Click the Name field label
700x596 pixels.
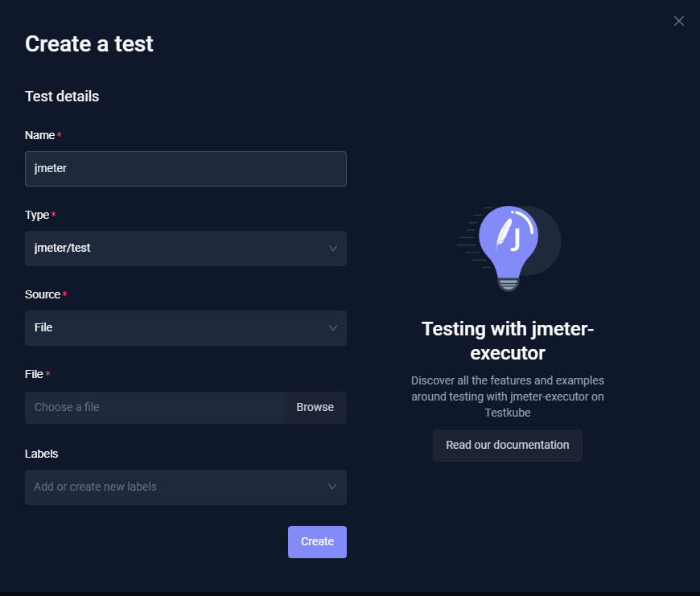click(40, 135)
